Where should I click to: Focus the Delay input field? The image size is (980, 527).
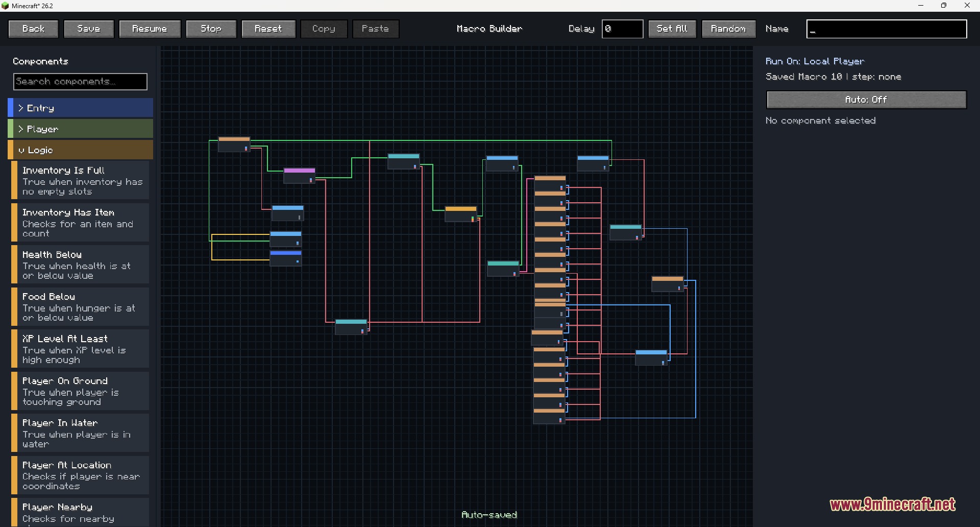[622, 29]
